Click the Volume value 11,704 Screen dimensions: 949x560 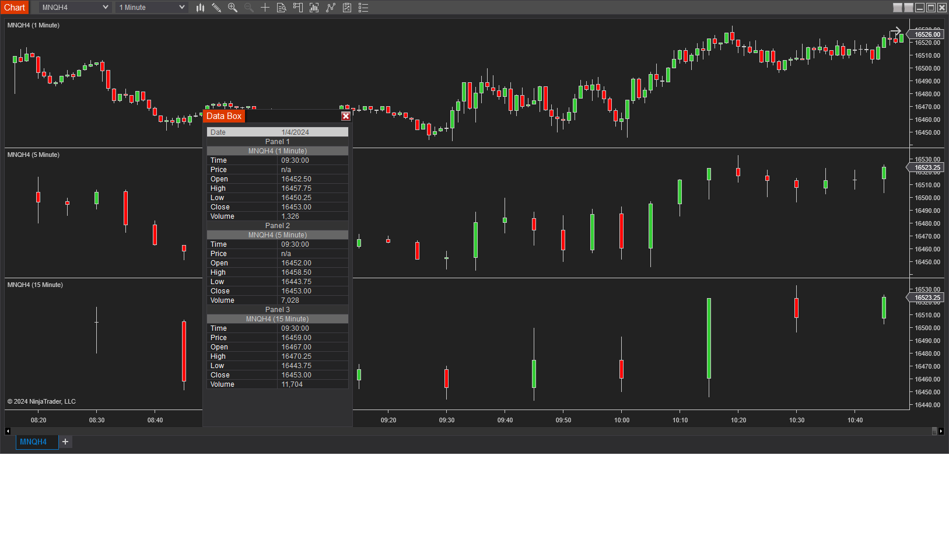pyautogui.click(x=292, y=384)
